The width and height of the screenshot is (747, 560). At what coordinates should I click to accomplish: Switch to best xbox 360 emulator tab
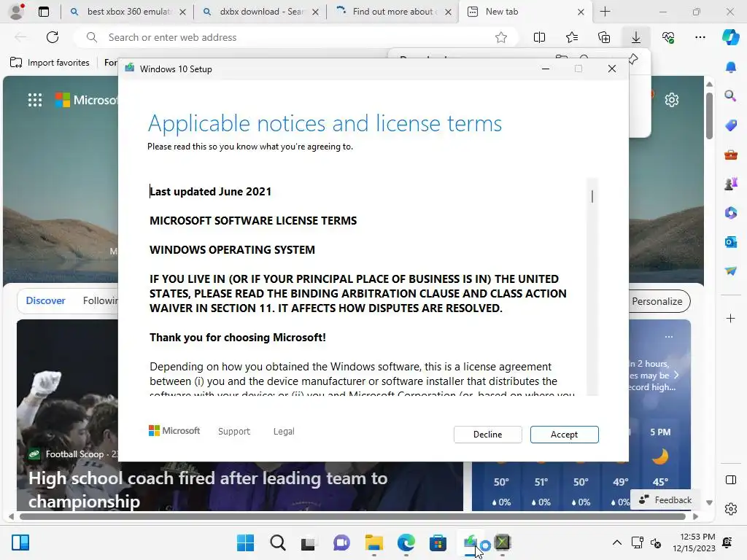128,12
